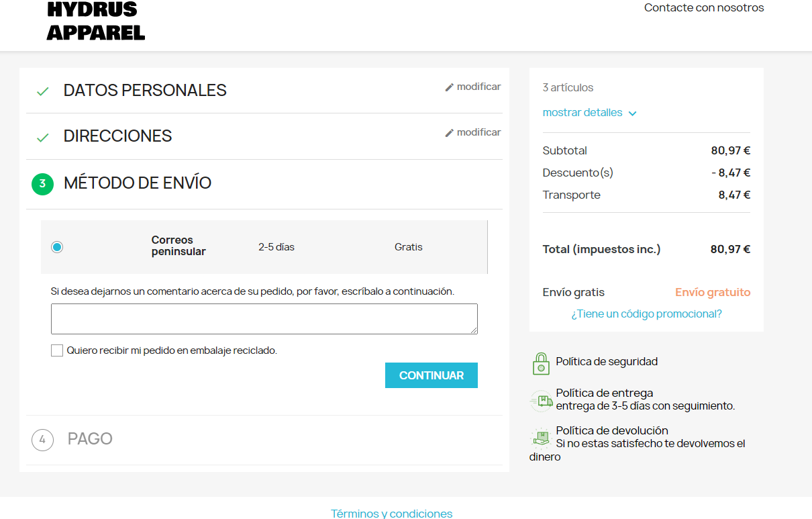Focus the order comment text box
Image resolution: width=812 pixels, height=519 pixels.
tap(264, 319)
